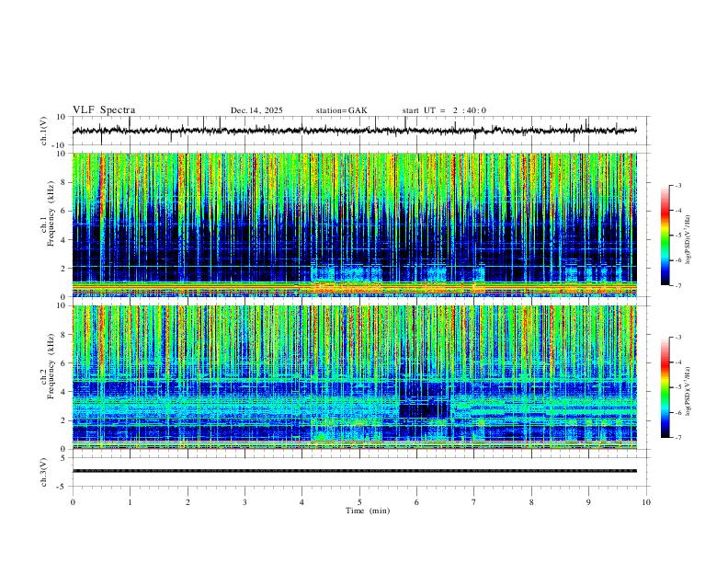Screen dimensions: 728x563
Task: Click the "4" kHz tick on ch.2 frequency axis
Action: (64, 392)
